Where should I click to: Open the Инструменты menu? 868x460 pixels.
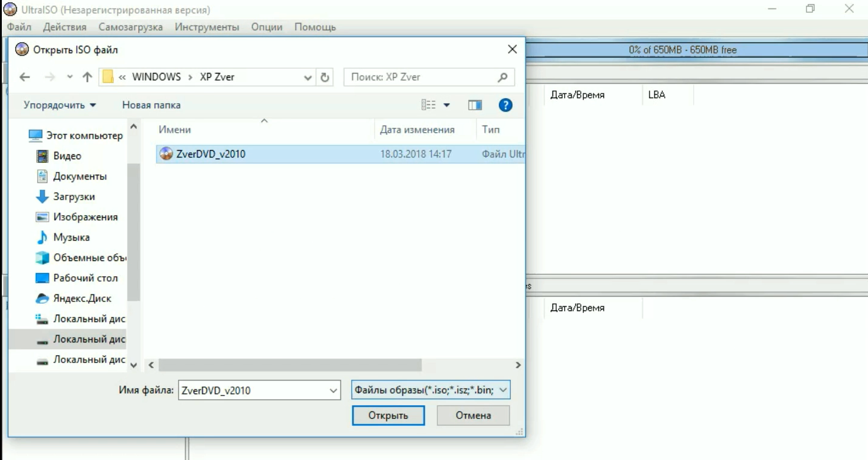[207, 27]
